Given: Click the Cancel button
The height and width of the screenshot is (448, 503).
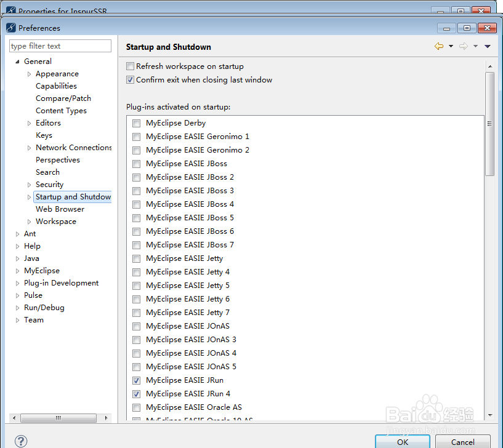Looking at the screenshot, I should (x=462, y=442).
